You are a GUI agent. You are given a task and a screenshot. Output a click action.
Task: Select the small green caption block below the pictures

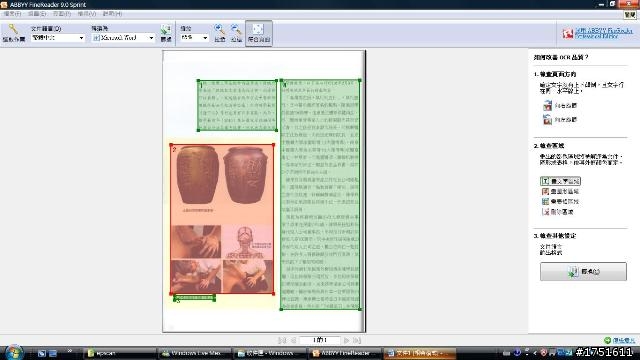click(x=194, y=298)
